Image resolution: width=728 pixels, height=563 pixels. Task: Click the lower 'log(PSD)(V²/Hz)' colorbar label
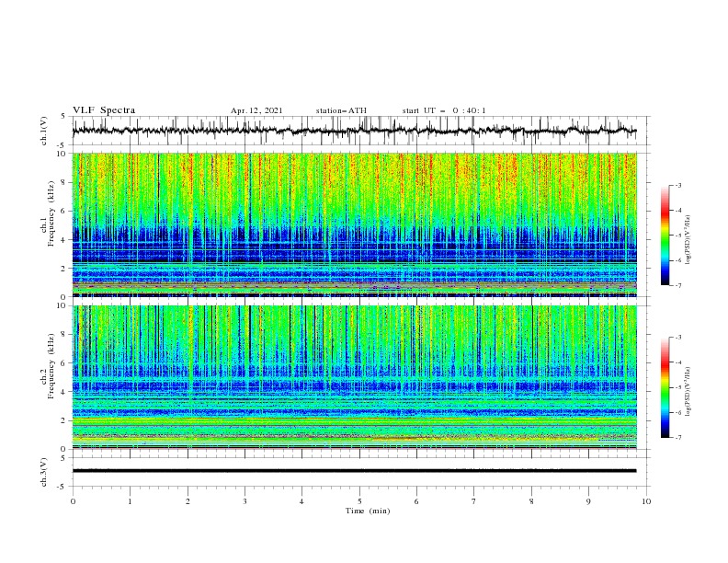pyautogui.click(x=688, y=392)
